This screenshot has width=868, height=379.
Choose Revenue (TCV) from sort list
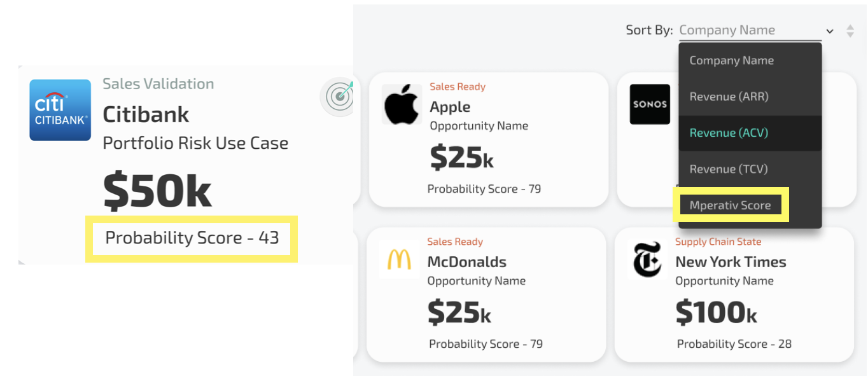(729, 169)
